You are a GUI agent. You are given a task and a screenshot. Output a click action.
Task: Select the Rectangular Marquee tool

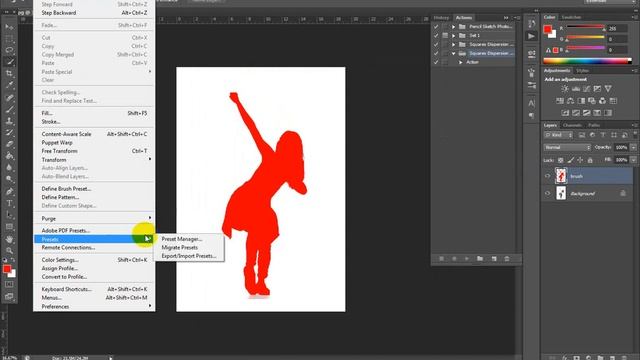click(x=9, y=39)
